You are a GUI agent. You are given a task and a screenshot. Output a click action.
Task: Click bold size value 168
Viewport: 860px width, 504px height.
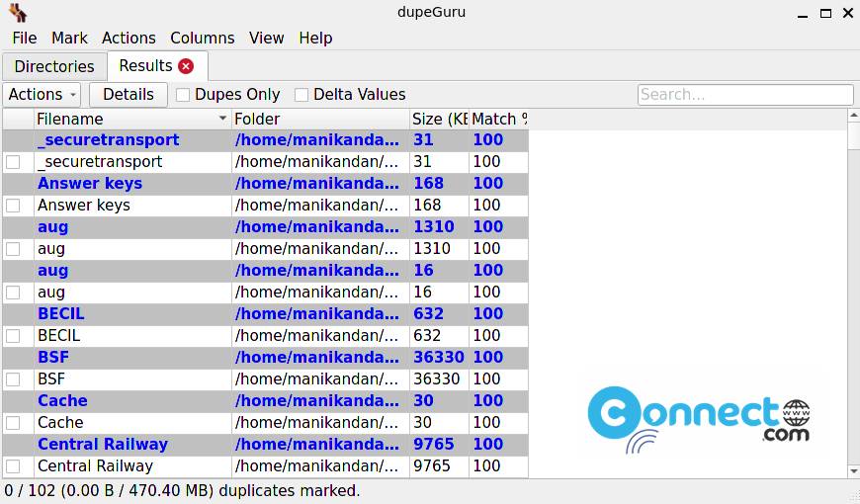428,183
